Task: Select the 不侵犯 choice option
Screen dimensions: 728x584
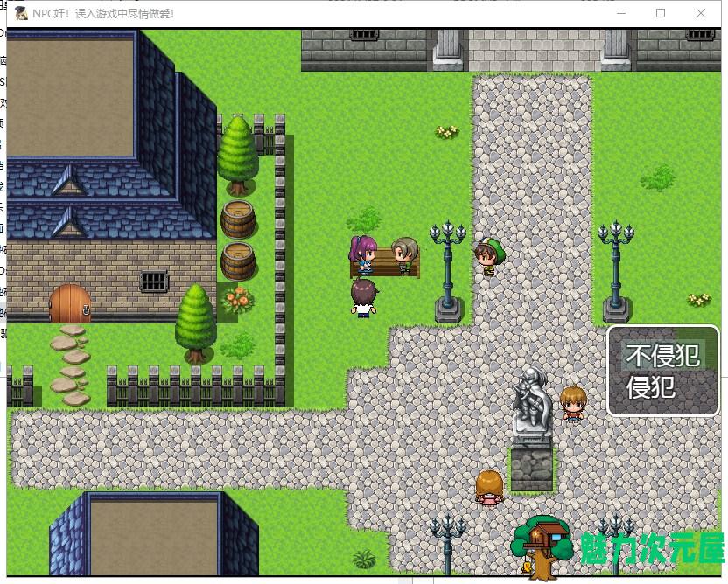Action: [x=662, y=355]
